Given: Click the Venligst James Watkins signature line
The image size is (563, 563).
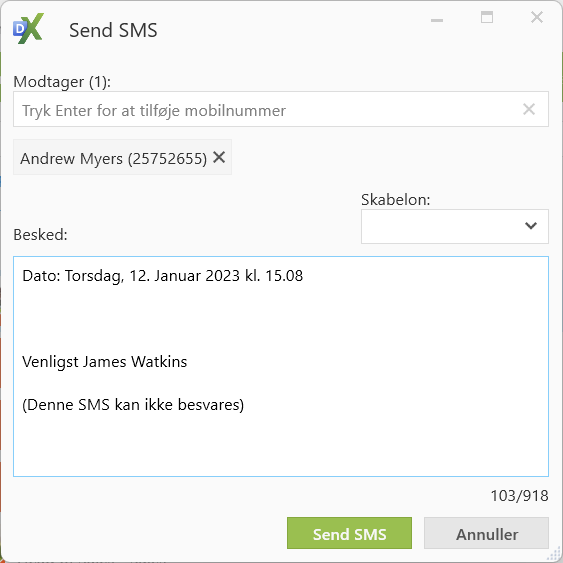Looking at the screenshot, I should [x=104, y=362].
